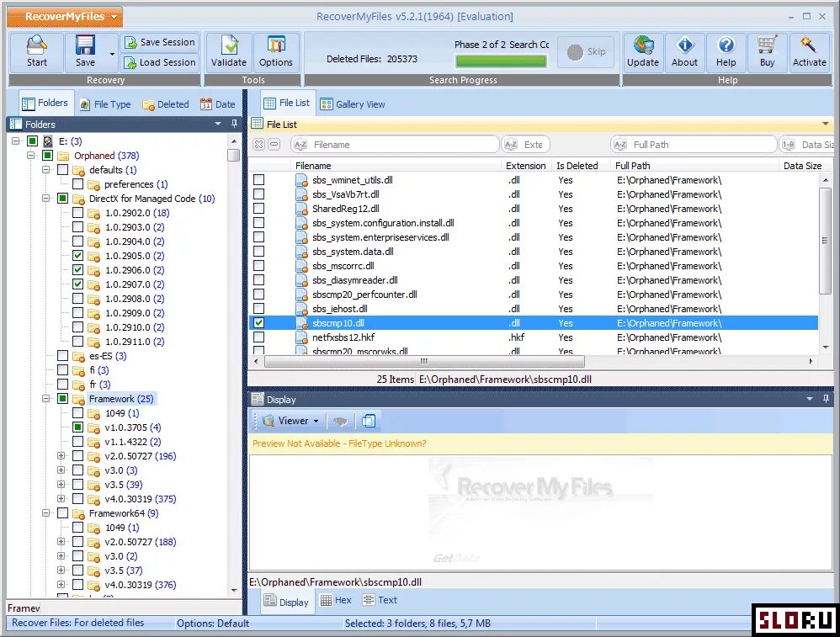Click the Filename filter input field
This screenshot has width=840, height=637.
point(396,145)
